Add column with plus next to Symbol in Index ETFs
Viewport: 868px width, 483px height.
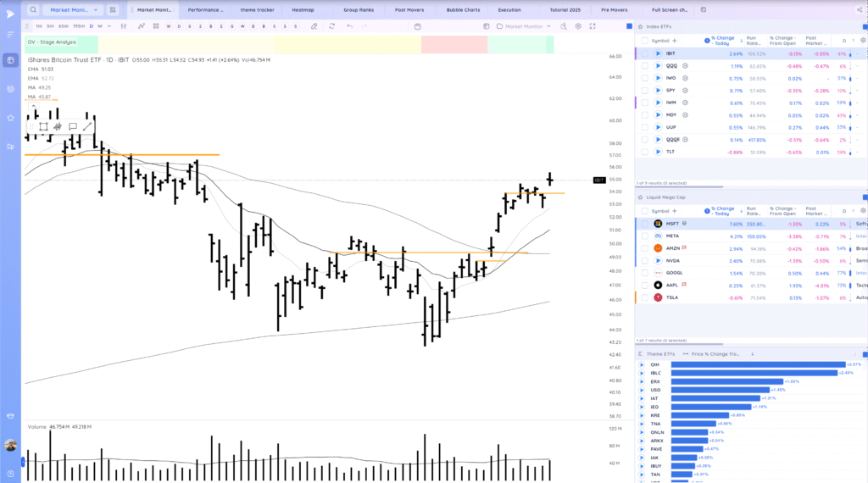[x=674, y=41]
